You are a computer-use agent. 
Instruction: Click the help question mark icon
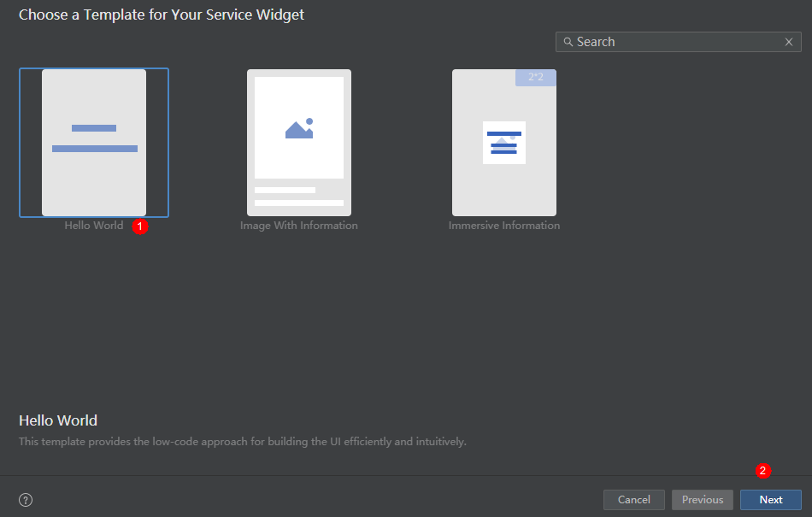tap(26, 500)
